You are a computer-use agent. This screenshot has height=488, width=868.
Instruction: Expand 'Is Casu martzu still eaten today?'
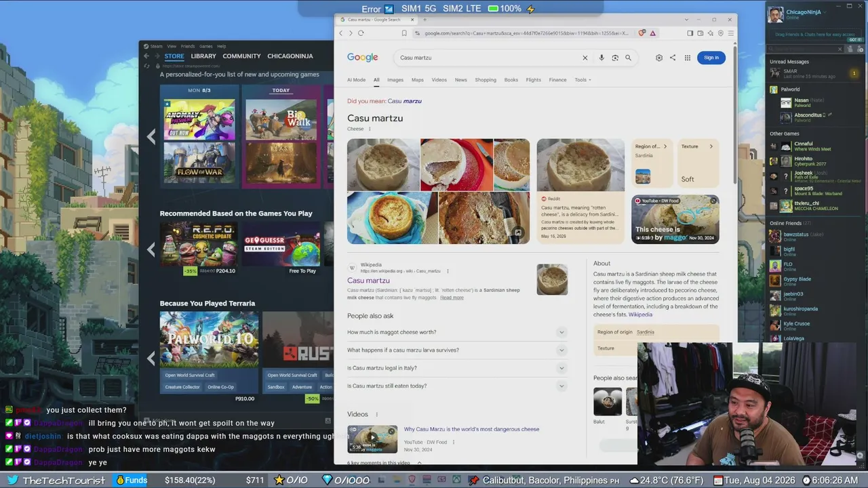(561, 386)
